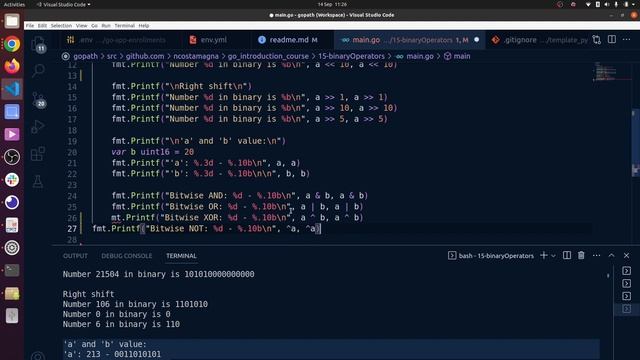Click src in the breadcrumb
This screenshot has height=360, width=640.
[x=112, y=56]
